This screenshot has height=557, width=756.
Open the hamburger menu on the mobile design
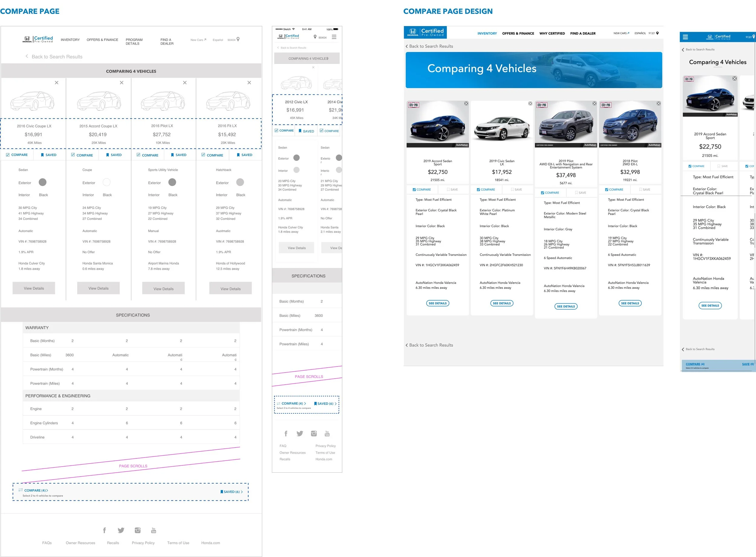point(686,37)
